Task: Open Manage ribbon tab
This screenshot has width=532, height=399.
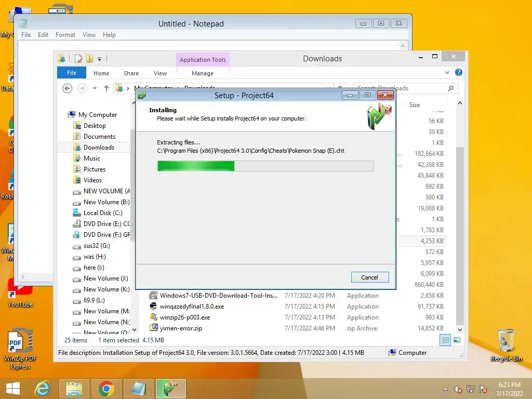Action: coord(203,73)
